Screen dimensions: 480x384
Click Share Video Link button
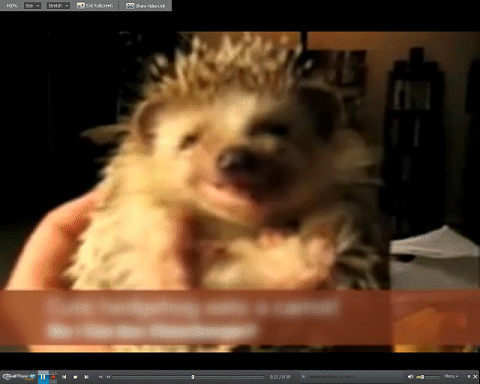click(146, 6)
